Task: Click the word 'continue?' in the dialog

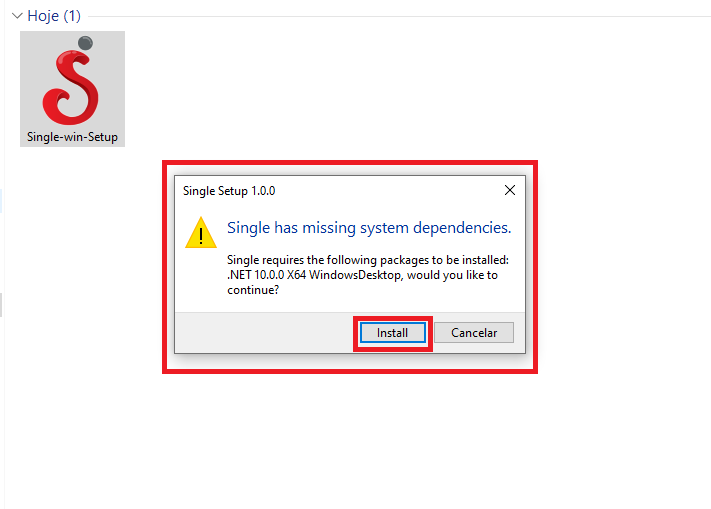Action: point(253,290)
